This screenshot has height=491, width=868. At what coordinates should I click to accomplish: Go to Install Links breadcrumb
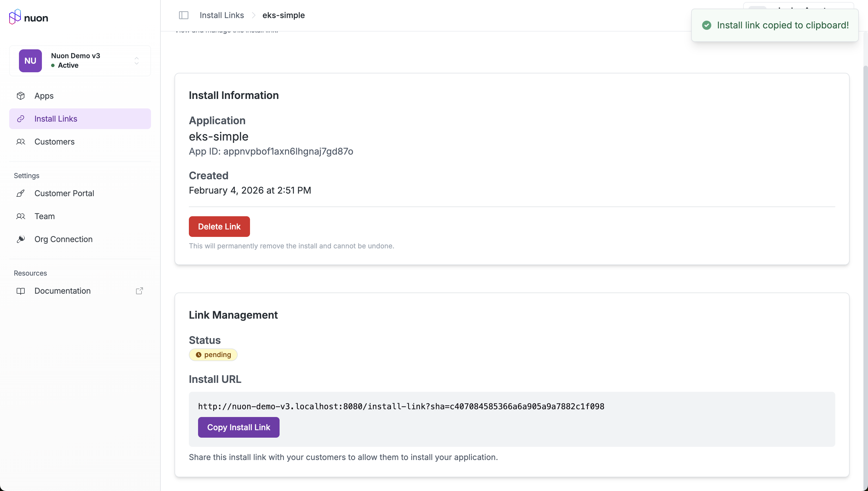[x=221, y=15]
